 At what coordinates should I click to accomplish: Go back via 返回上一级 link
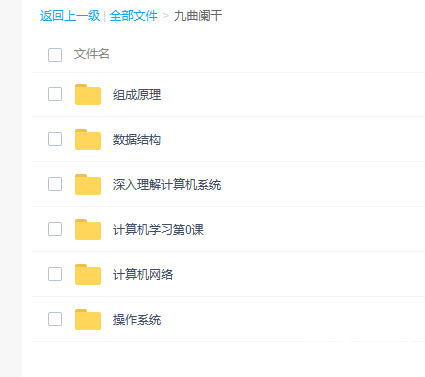[70, 16]
